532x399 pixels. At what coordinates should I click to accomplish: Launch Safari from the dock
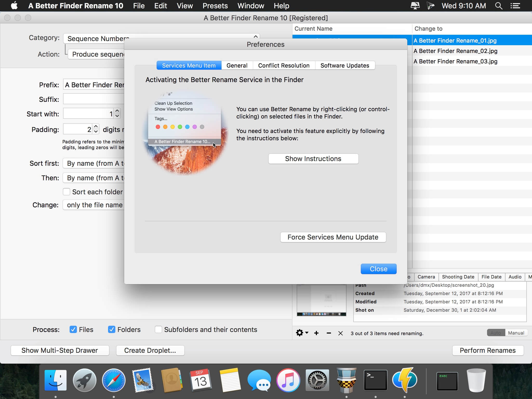[x=114, y=380]
